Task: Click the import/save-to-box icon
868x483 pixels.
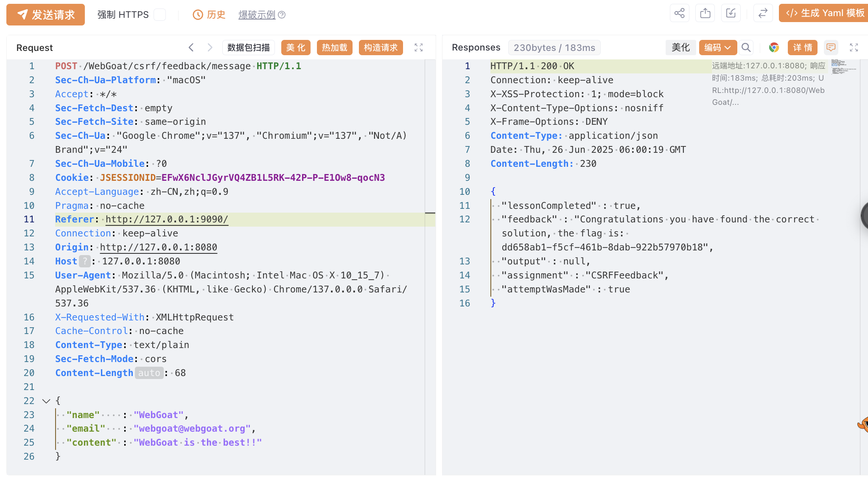Action: click(731, 13)
